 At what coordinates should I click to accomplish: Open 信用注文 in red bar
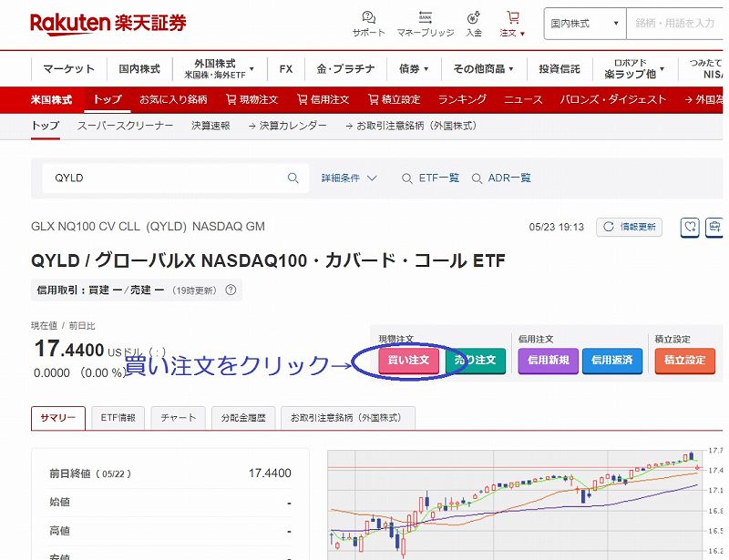[323, 99]
